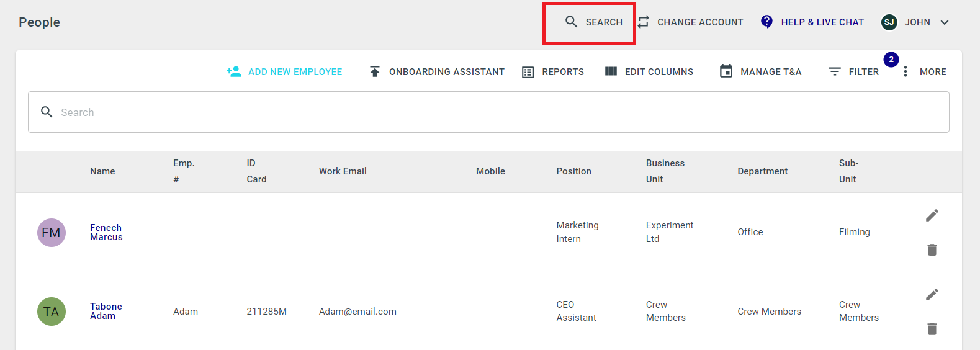The image size is (980, 350).
Task: Click the top bar Search magnifier icon
Action: pyautogui.click(x=571, y=22)
